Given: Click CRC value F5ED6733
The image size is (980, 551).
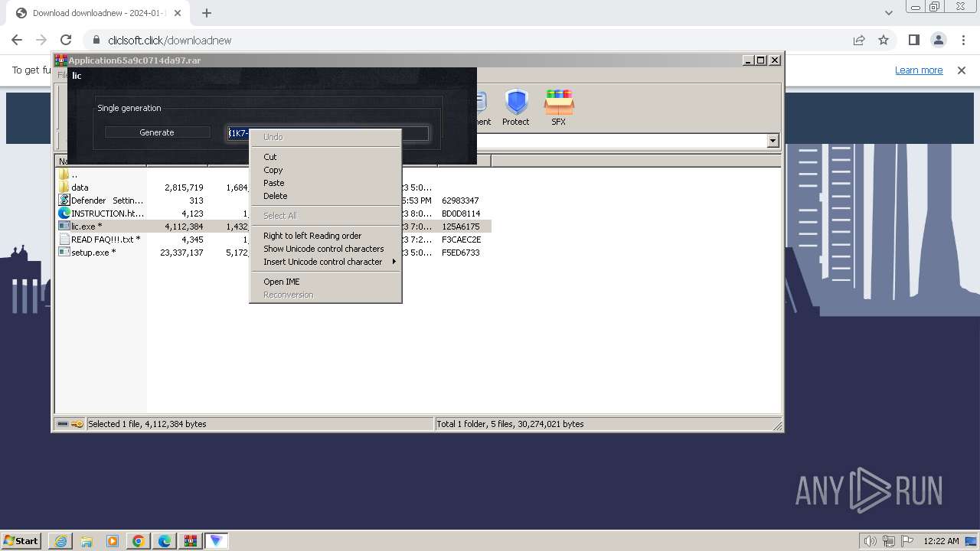Looking at the screenshot, I should tap(461, 253).
